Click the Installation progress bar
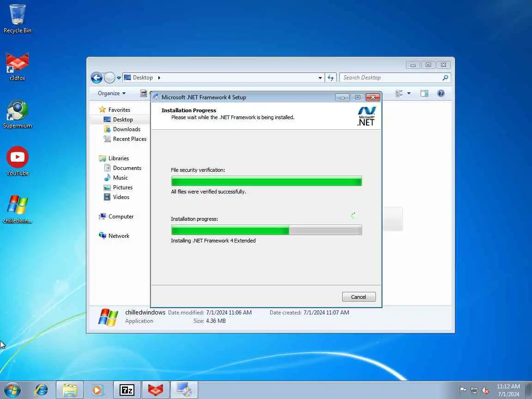The height and width of the screenshot is (399, 532). tap(266, 230)
